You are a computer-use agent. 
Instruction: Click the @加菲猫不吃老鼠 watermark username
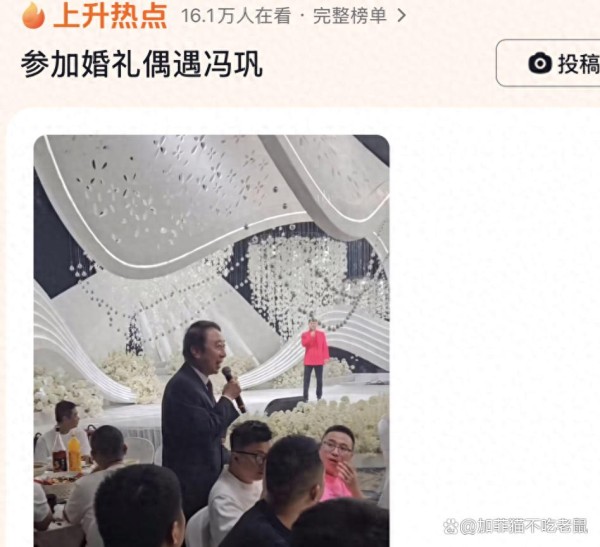pyautogui.click(x=523, y=526)
